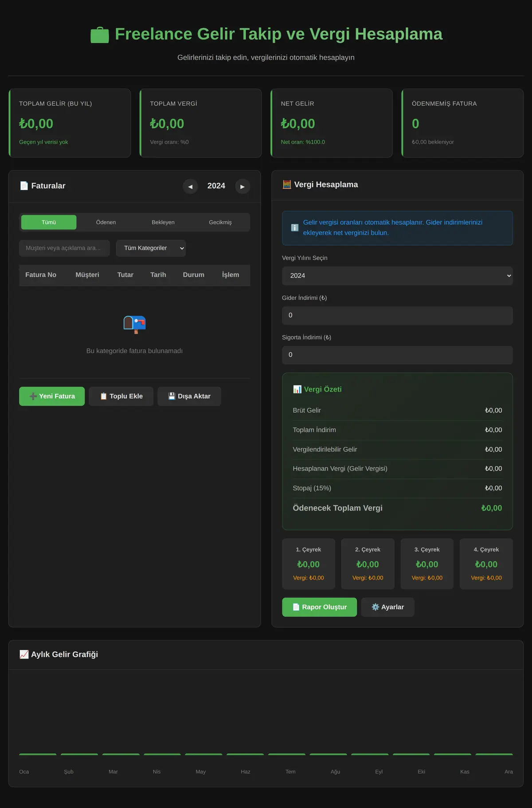532x808 pixels.
Task: Switch to the Gecikmiş tab
Action: pyautogui.click(x=220, y=222)
